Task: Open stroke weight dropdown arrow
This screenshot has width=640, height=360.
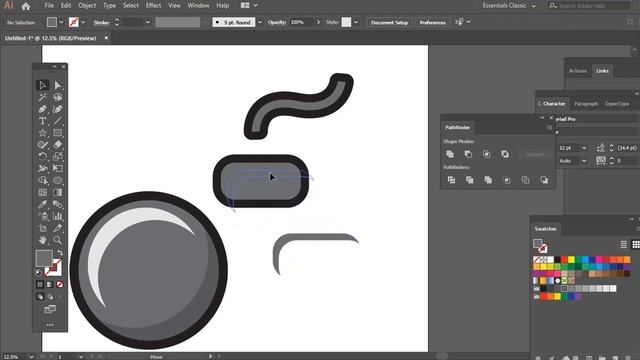Action: tap(147, 22)
